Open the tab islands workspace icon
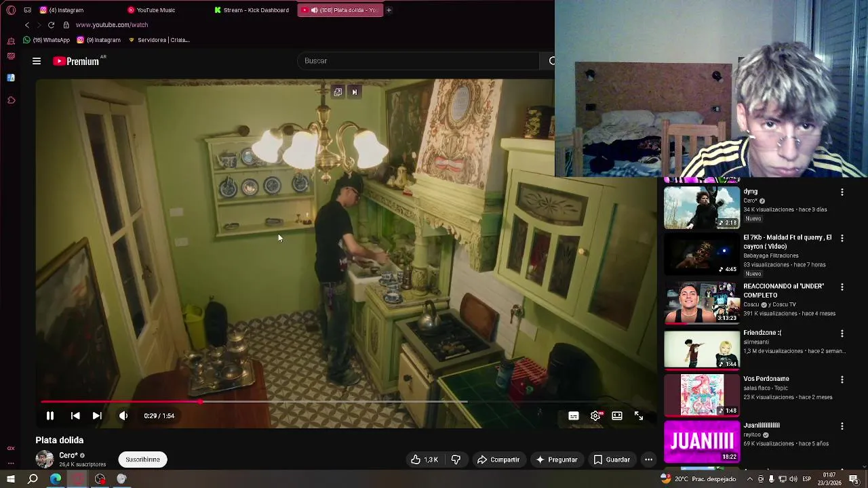 (27, 10)
